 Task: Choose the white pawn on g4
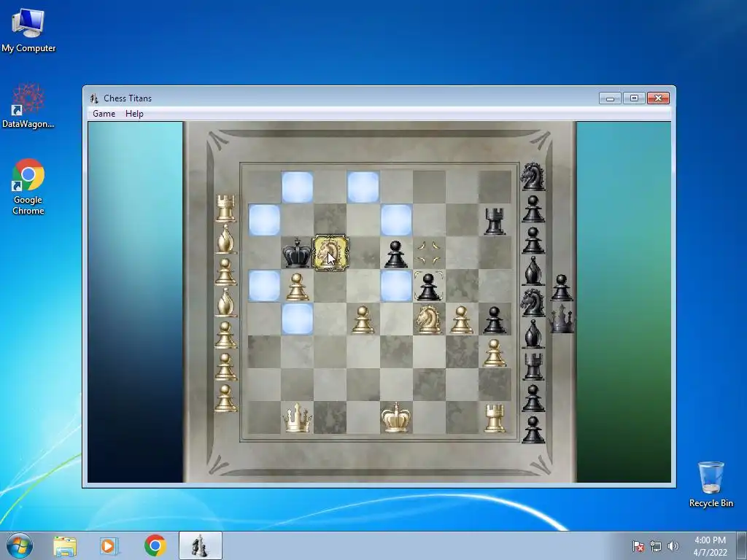[x=461, y=319]
